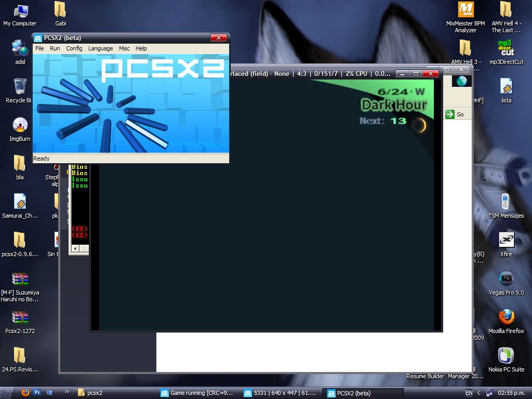Click the Show Desktop quick launch icon

point(49,393)
